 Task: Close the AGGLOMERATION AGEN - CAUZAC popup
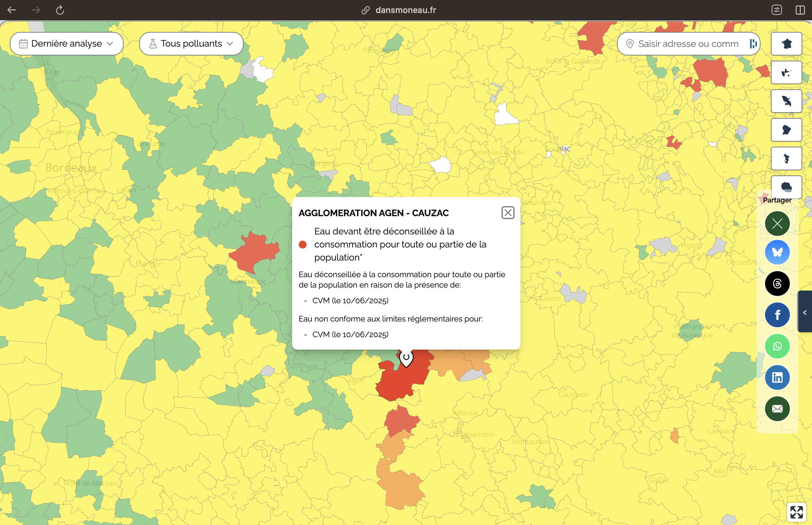[508, 212]
